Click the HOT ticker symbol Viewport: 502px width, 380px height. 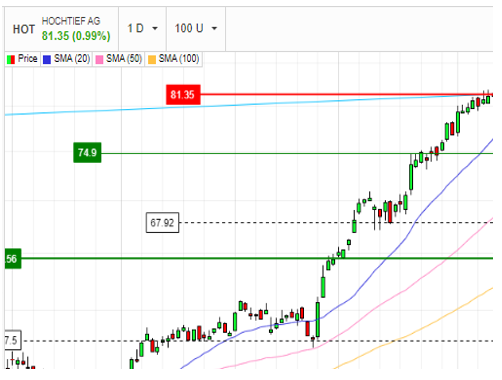[24, 29]
